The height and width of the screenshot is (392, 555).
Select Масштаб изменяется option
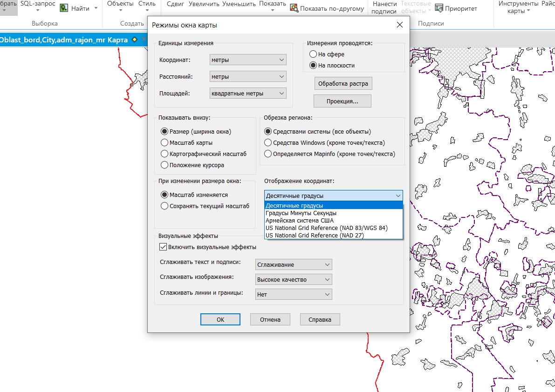[164, 195]
